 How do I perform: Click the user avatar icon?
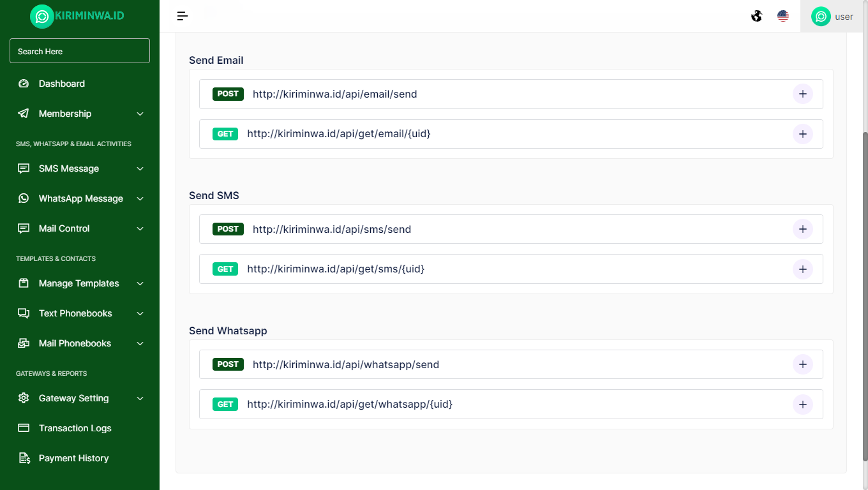pos(821,17)
